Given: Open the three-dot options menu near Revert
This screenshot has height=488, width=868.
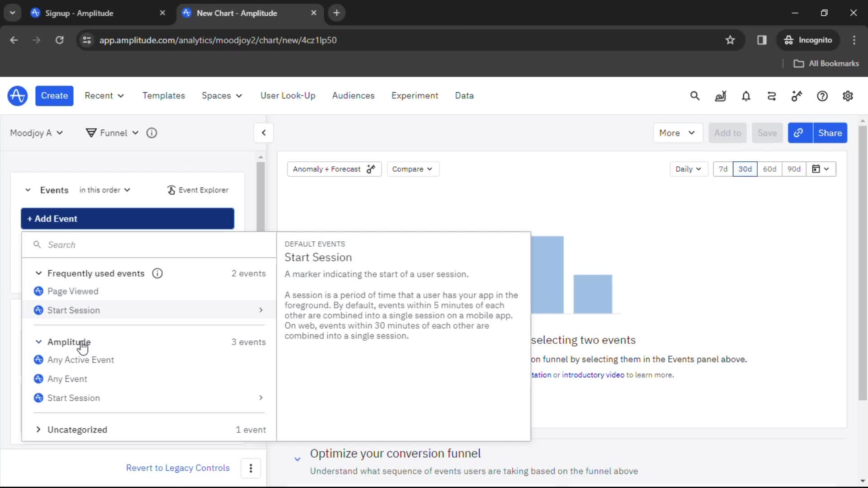Looking at the screenshot, I should (x=251, y=468).
